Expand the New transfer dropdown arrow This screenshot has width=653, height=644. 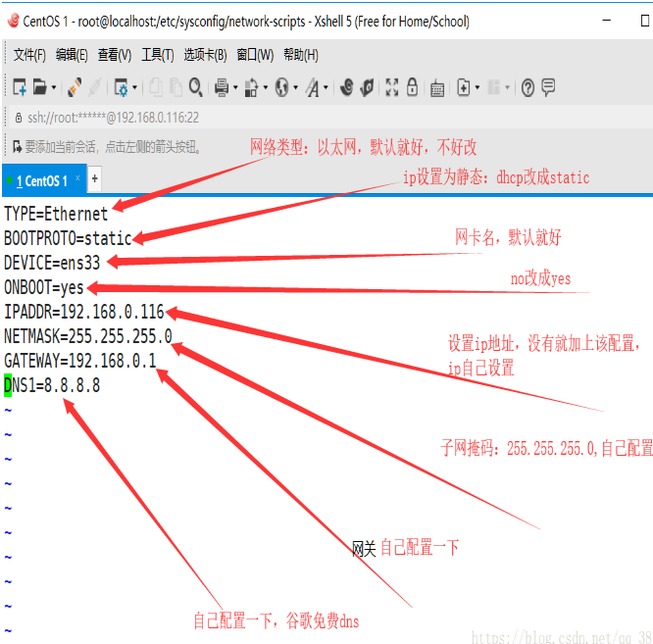click(x=477, y=88)
